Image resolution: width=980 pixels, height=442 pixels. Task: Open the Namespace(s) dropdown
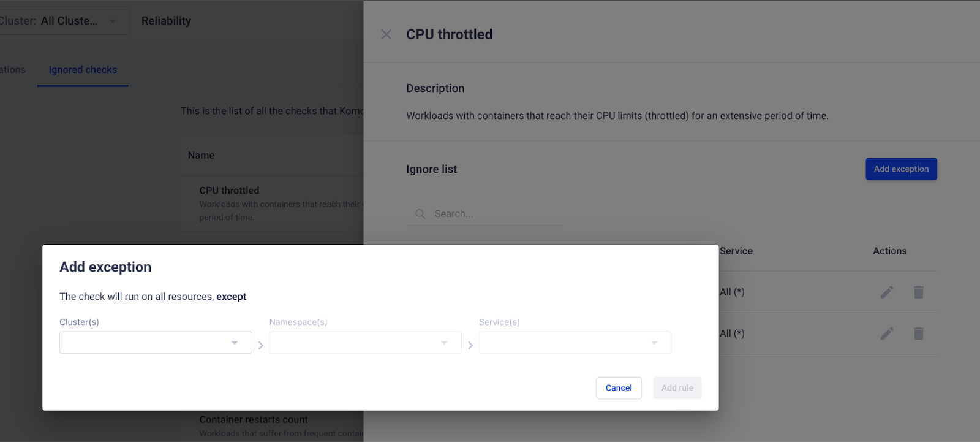[365, 343]
